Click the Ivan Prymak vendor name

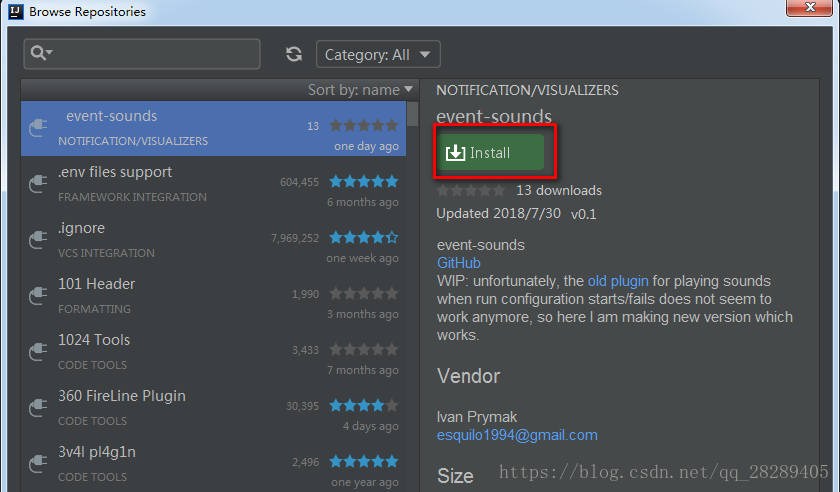(x=477, y=417)
